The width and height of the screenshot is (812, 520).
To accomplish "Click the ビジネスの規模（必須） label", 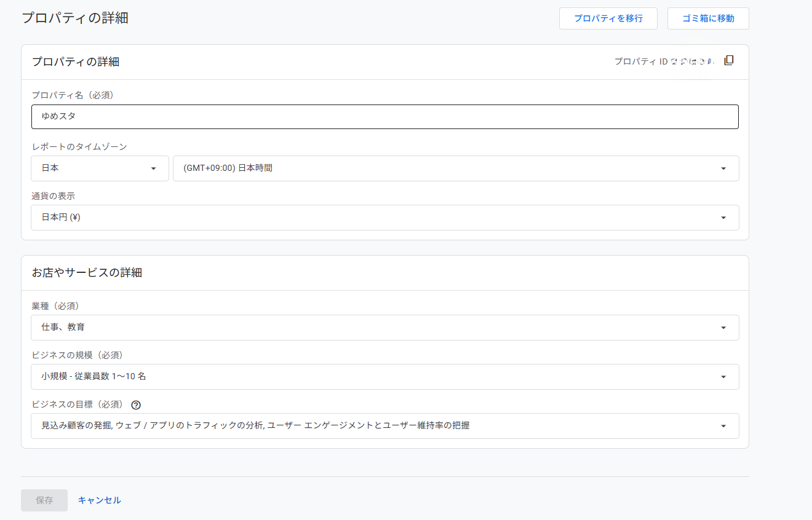I will point(78,355).
